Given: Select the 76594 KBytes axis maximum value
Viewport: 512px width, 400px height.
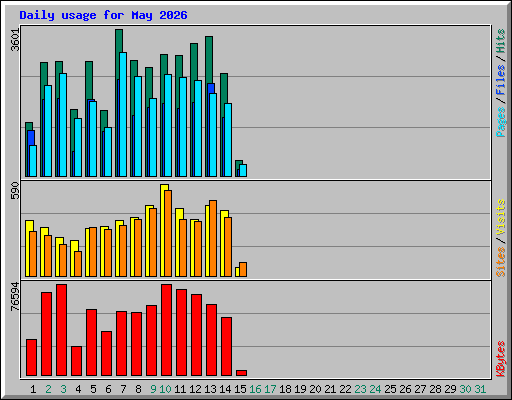Looking at the screenshot, I should [x=15, y=296].
